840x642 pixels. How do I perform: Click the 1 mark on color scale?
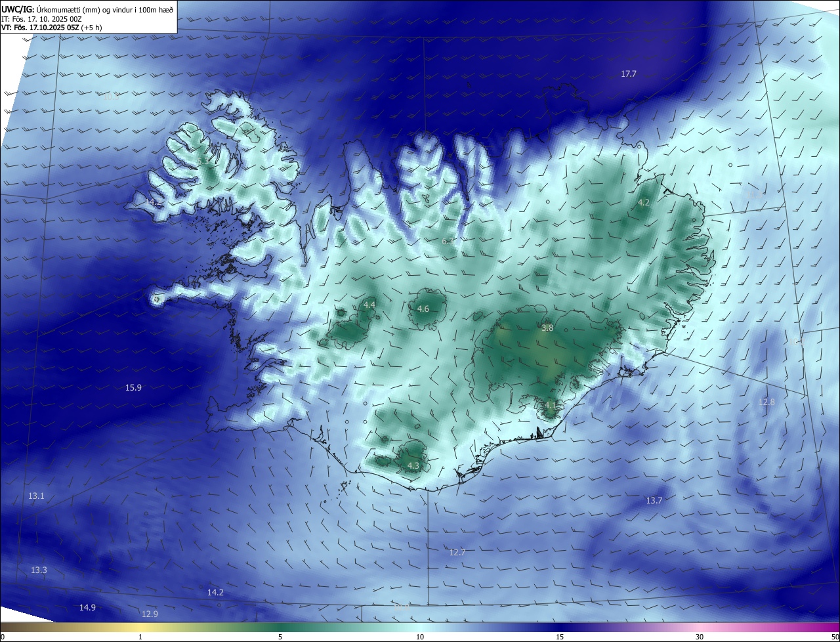[x=140, y=637]
